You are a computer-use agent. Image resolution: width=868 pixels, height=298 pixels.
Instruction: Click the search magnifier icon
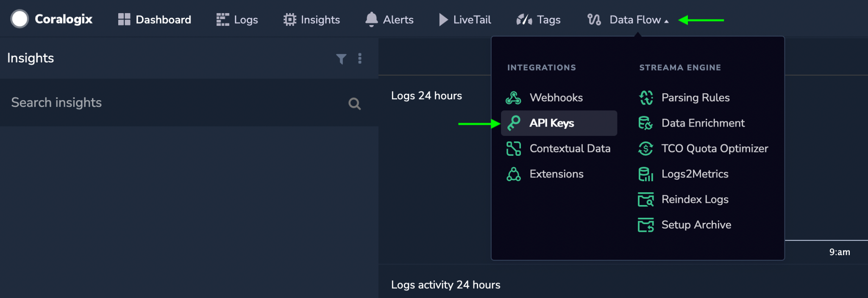pyautogui.click(x=354, y=104)
